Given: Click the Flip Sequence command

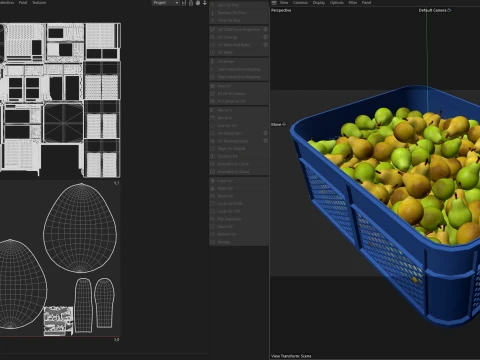Looking at the screenshot, I should pyautogui.click(x=239, y=219).
